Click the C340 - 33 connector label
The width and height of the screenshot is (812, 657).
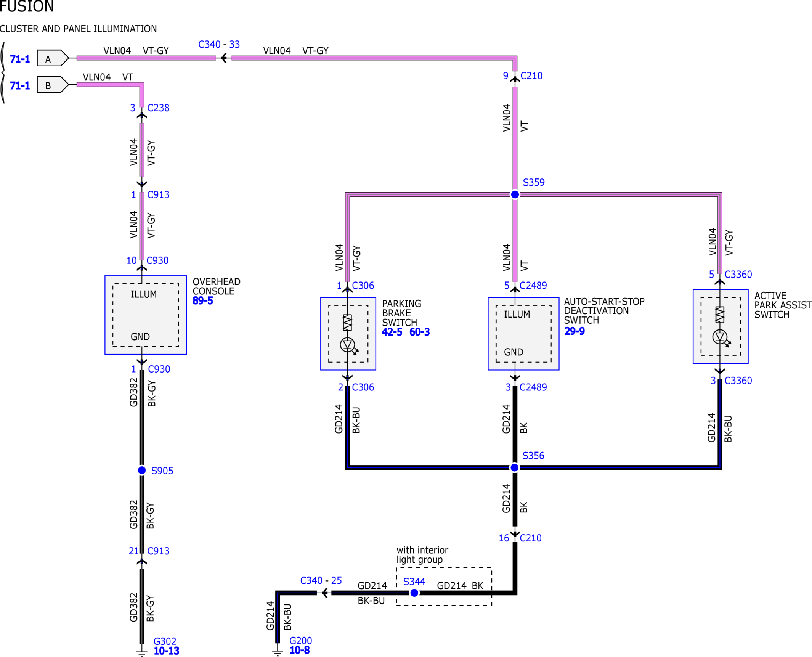pos(219,45)
